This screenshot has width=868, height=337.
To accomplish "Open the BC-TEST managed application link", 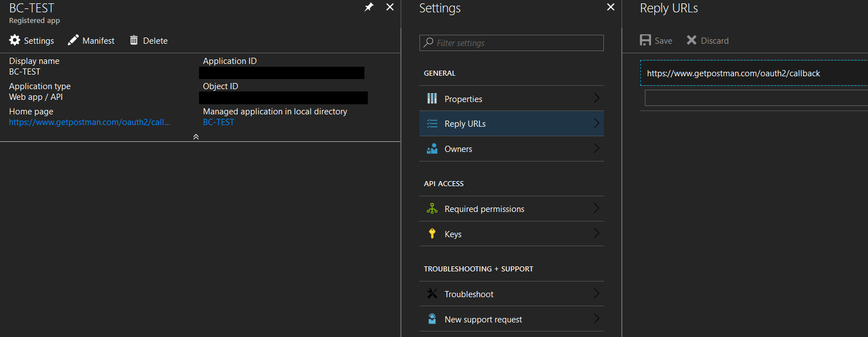I will tap(219, 122).
